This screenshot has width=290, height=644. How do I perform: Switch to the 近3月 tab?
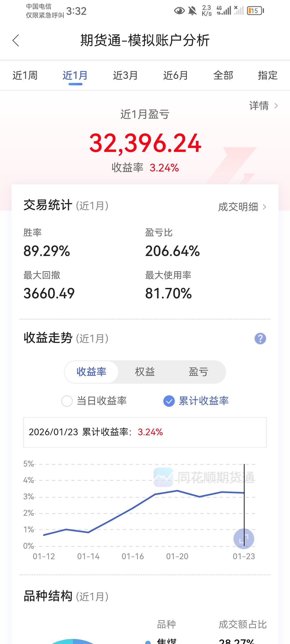point(125,75)
